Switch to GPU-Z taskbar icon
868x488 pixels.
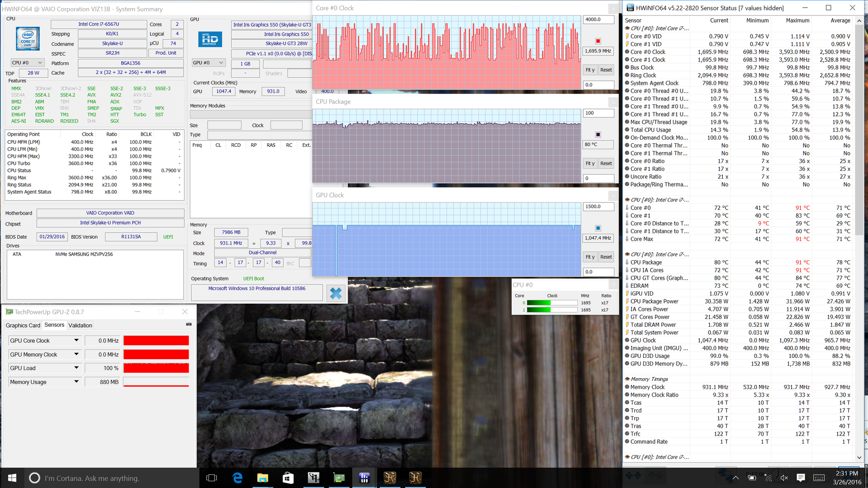tap(339, 478)
